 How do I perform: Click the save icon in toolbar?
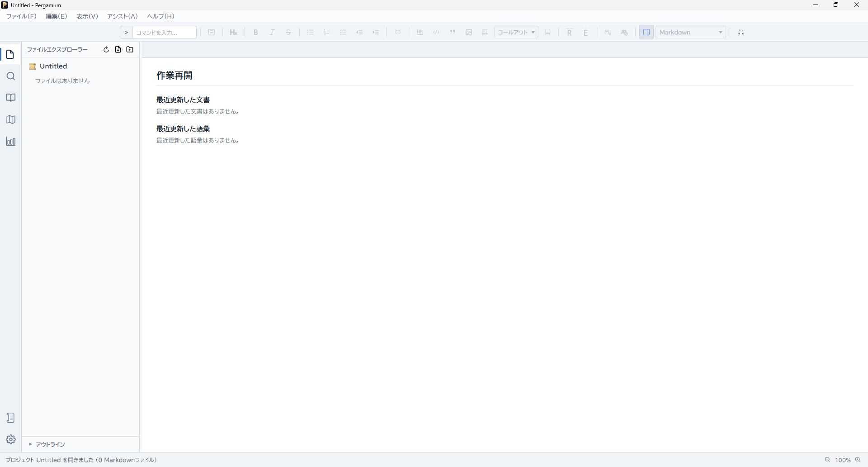click(x=212, y=32)
